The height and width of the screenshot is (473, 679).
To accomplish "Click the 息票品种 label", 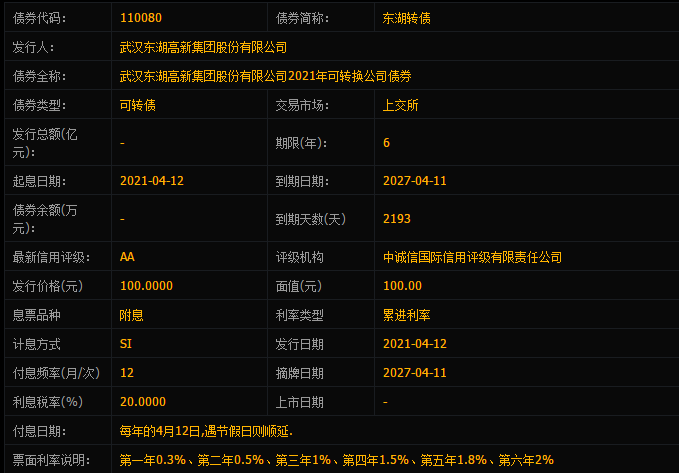I will 36,315.
